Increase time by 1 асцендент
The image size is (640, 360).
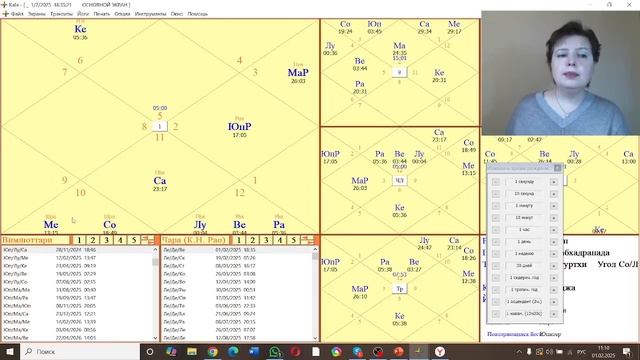pos(553,302)
